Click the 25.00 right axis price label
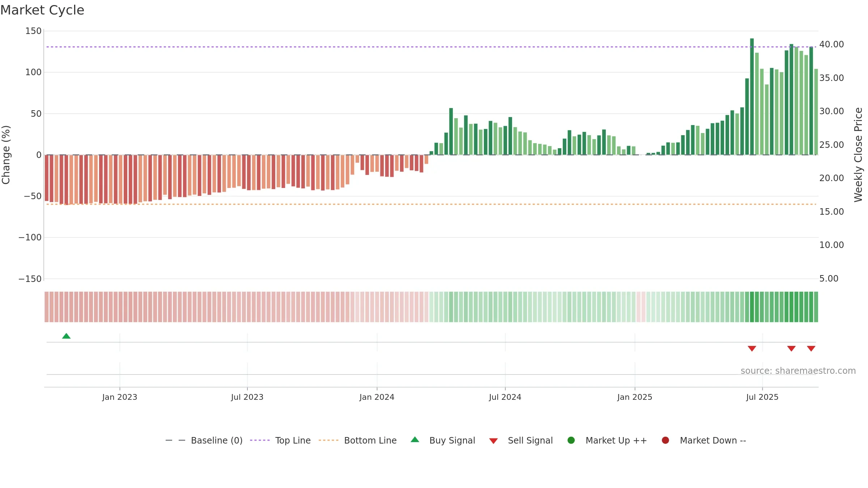The width and height of the screenshot is (868, 488). (x=831, y=145)
